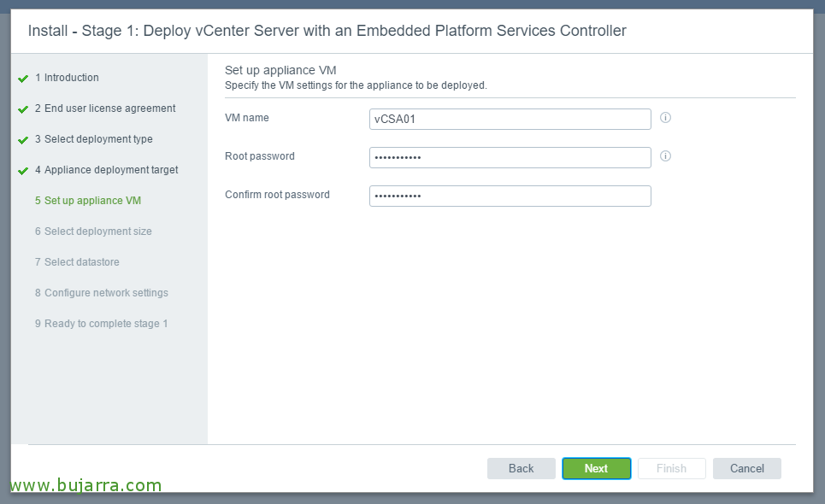Image resolution: width=825 pixels, height=504 pixels.
Task: Go to step 1 Introduction
Action: 67,77
